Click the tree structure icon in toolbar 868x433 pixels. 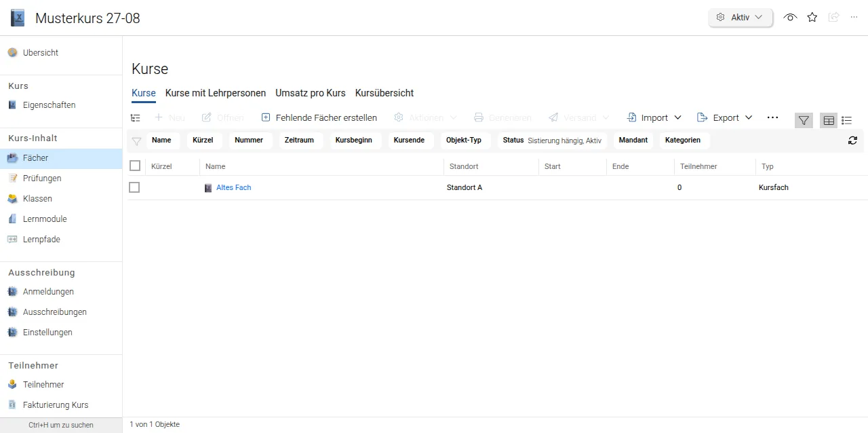(136, 118)
